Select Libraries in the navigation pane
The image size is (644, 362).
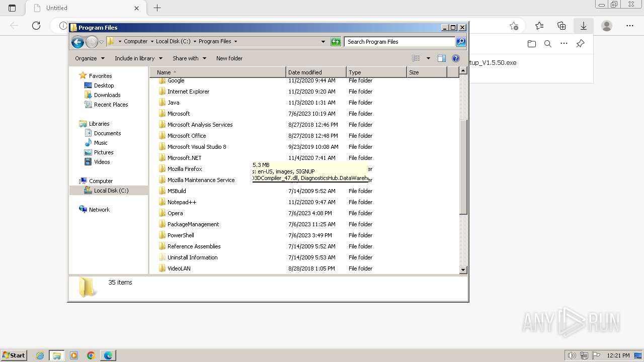[99, 124]
